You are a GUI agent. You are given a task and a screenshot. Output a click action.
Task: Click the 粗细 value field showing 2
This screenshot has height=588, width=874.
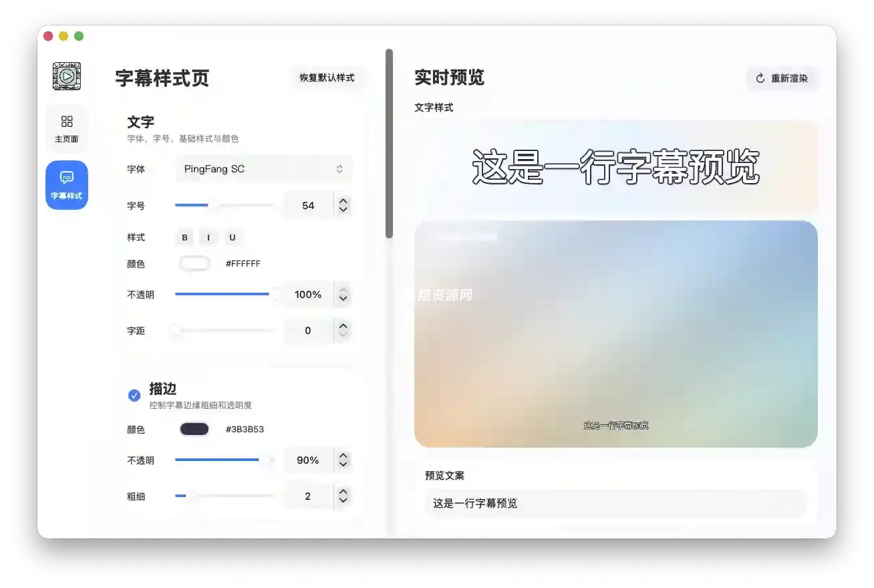[x=308, y=496]
